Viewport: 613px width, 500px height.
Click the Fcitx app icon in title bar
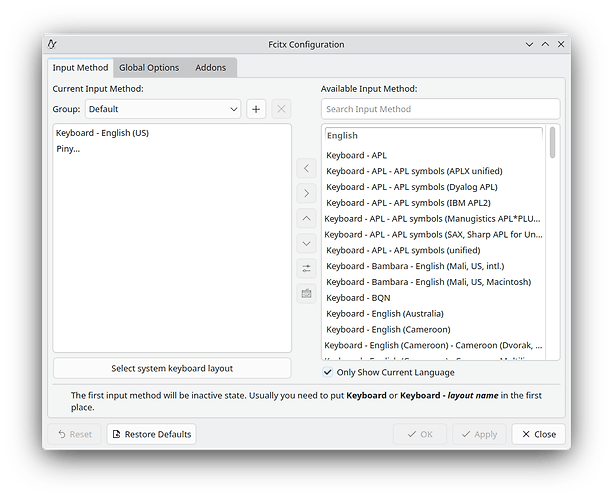coord(52,44)
